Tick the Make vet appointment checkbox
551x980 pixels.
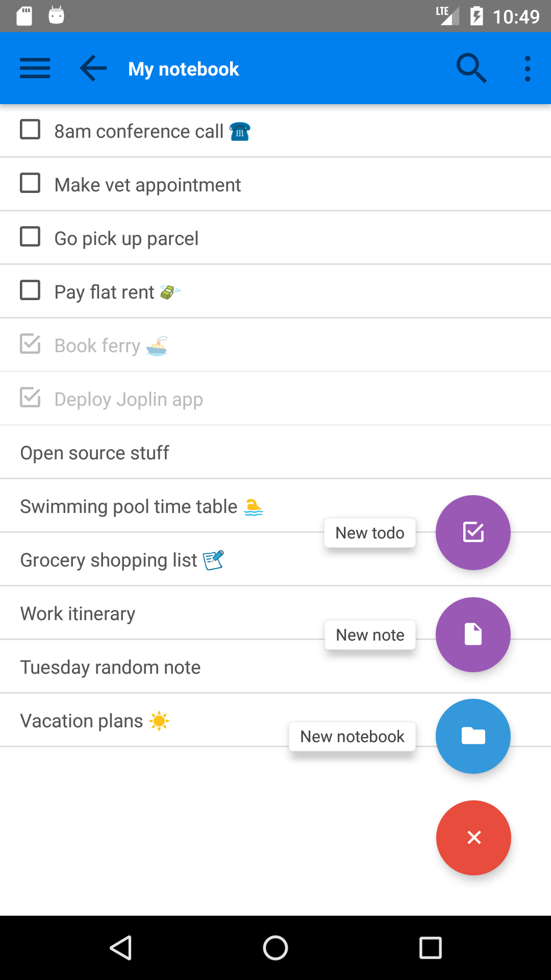pos(30,183)
